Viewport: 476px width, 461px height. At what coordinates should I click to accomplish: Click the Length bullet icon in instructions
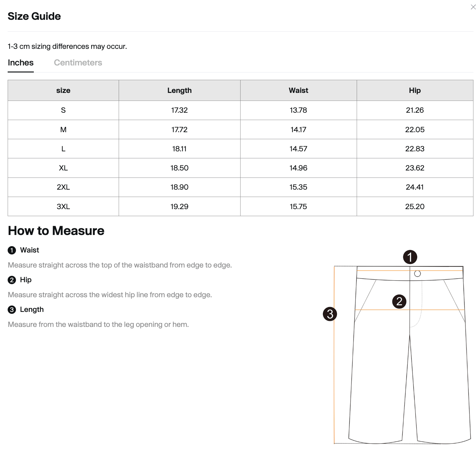pyautogui.click(x=12, y=310)
